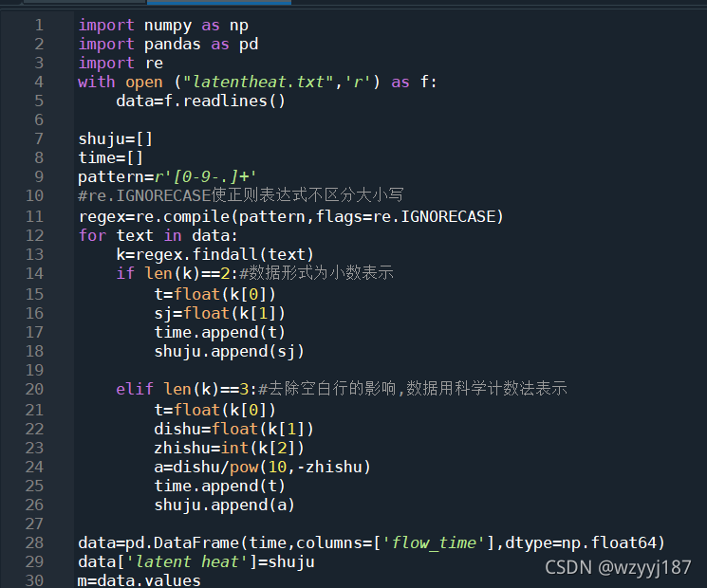This screenshot has height=588, width=707.
Task: Click the "latentheat.txt" string
Action: [258, 82]
